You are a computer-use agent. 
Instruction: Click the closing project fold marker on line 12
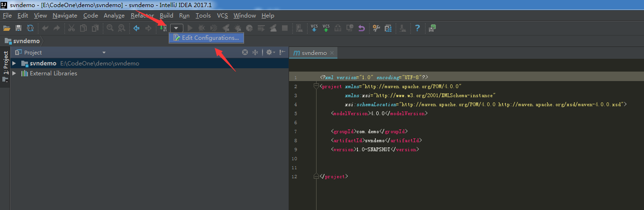click(316, 176)
